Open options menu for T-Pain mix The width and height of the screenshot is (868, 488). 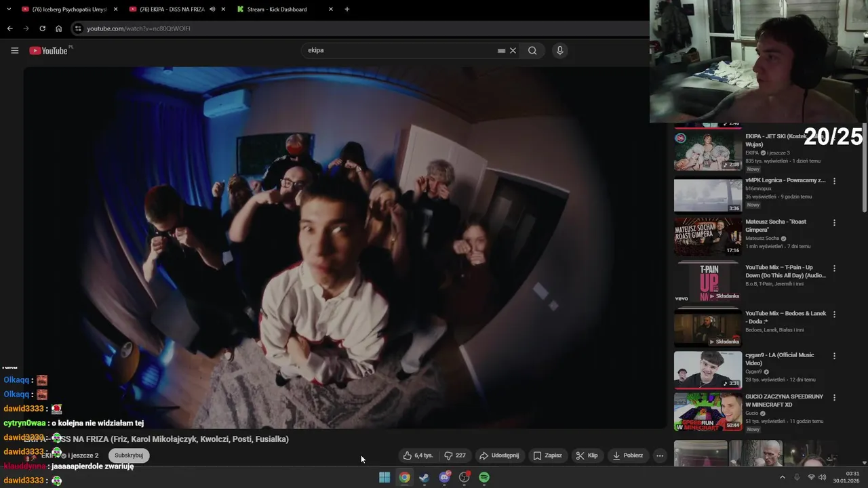tap(834, 268)
